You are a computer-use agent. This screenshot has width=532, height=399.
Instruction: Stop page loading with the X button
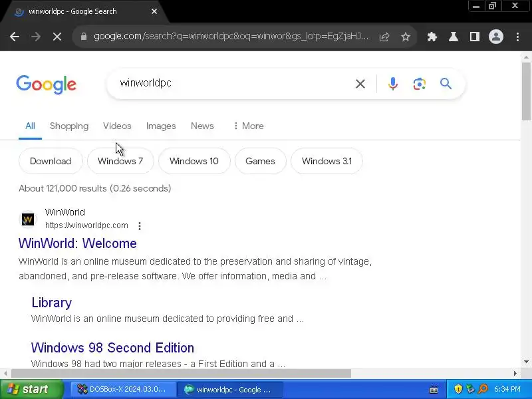point(57,37)
